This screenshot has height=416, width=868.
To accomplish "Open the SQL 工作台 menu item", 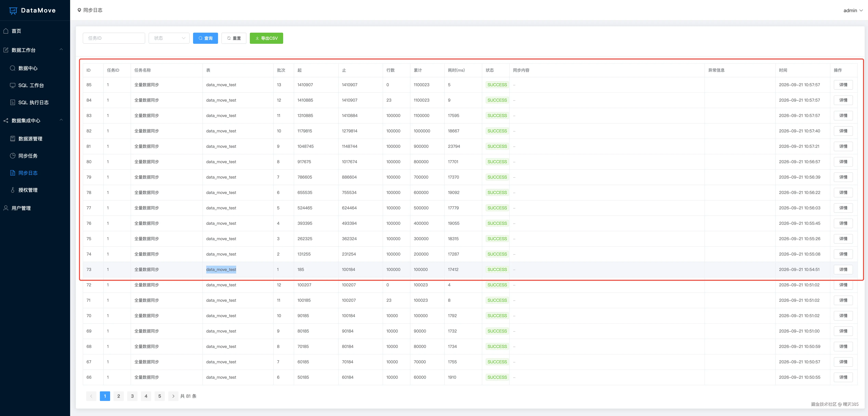I will (x=35, y=85).
